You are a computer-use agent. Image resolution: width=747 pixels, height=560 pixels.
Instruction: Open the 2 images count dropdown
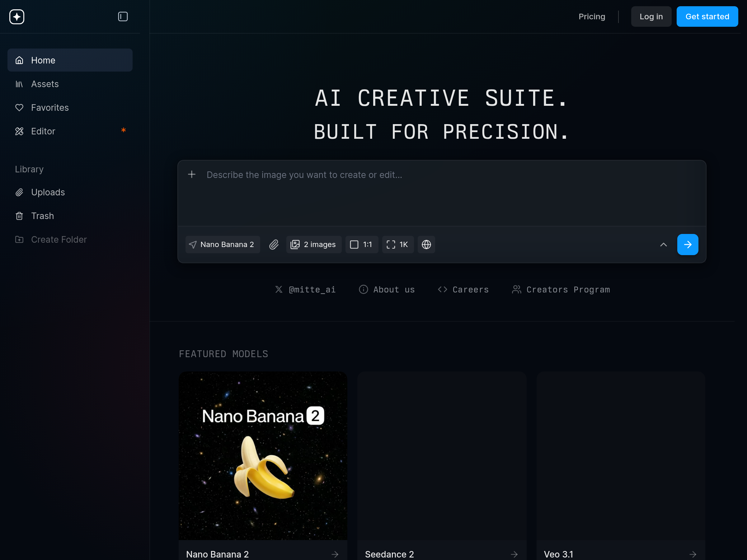pyautogui.click(x=314, y=245)
